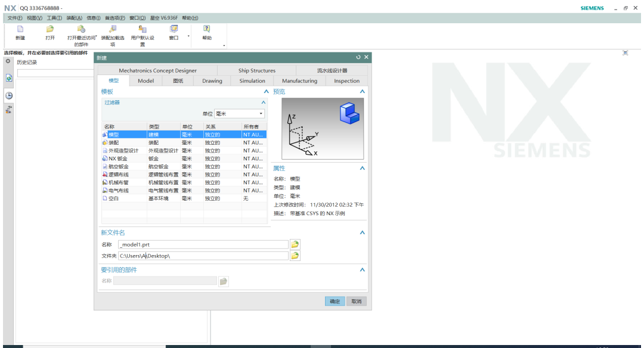Select the 机械布管 template row
644x348 pixels.
click(x=184, y=182)
